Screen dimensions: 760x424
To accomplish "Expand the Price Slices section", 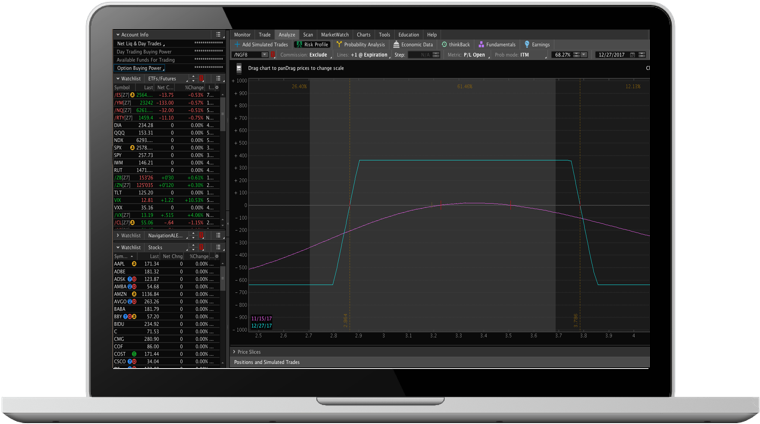I will [x=248, y=352].
